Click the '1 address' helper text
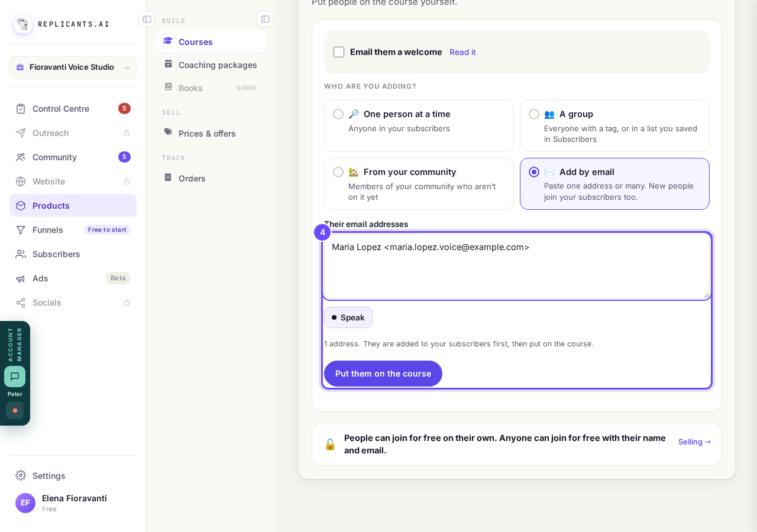Viewport: 757px width, 532px height. coord(459,344)
